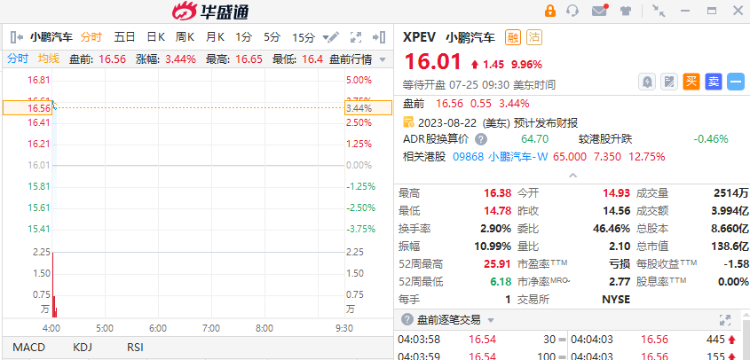Collapse the ADR info section chevron
Image resolution: width=750 pixels, height=360 pixels.
point(573,175)
